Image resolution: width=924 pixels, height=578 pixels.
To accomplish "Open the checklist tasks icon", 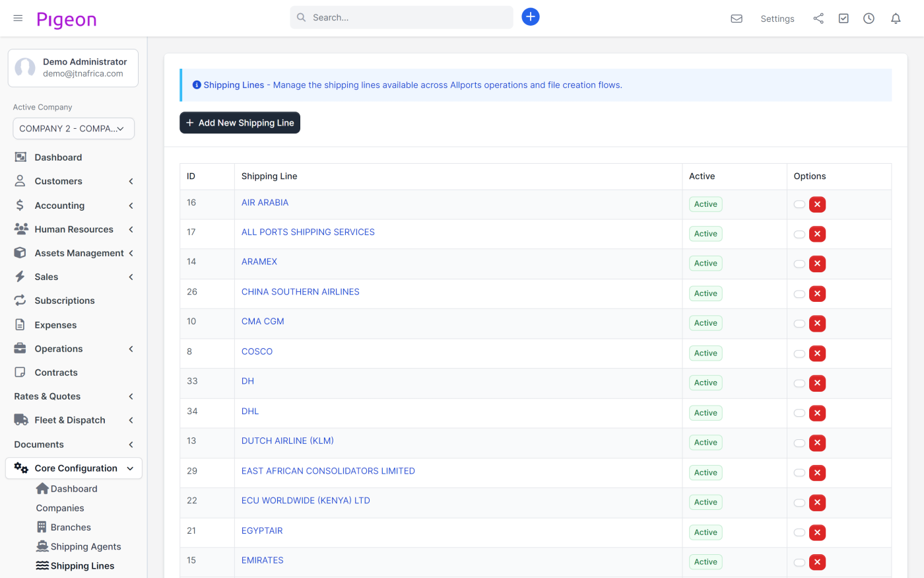I will tap(843, 18).
